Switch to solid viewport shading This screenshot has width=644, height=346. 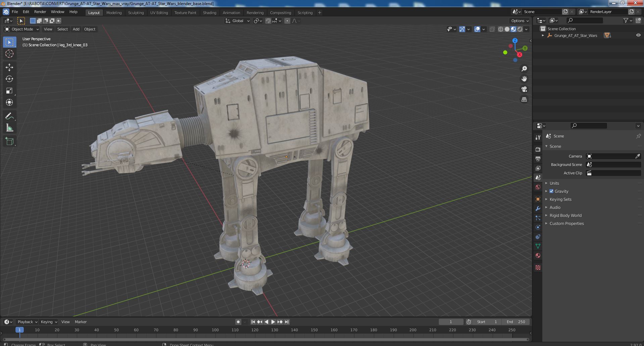pos(507,29)
